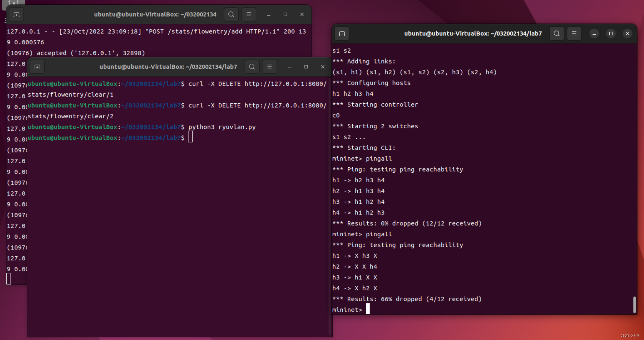
Task: Click the '*** Starting controller' line
Action: coord(375,104)
